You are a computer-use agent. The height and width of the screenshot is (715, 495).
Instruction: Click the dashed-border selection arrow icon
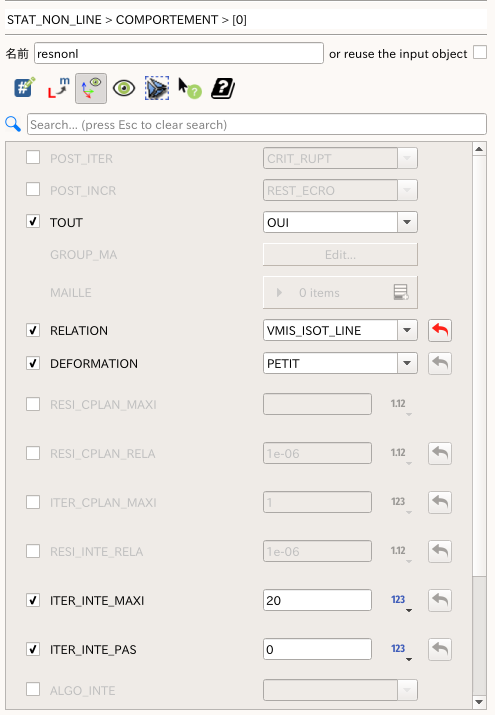coord(157,88)
